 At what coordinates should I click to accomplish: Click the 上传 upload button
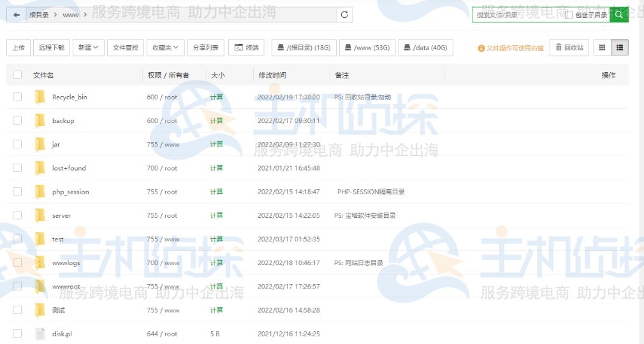click(18, 47)
